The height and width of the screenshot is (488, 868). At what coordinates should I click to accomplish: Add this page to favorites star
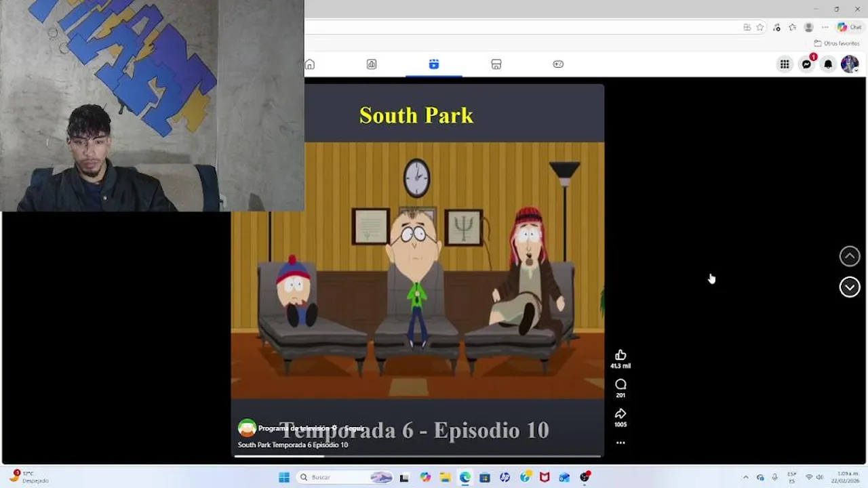760,27
